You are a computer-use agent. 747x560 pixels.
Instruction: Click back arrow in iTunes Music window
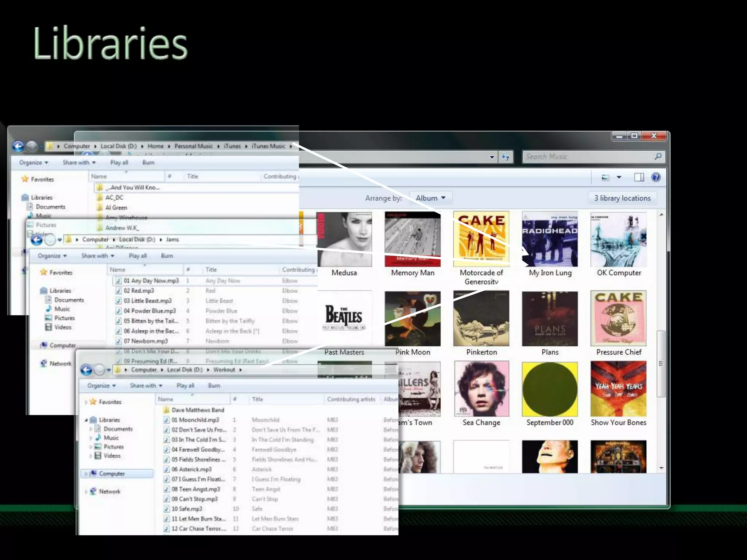tap(18, 146)
